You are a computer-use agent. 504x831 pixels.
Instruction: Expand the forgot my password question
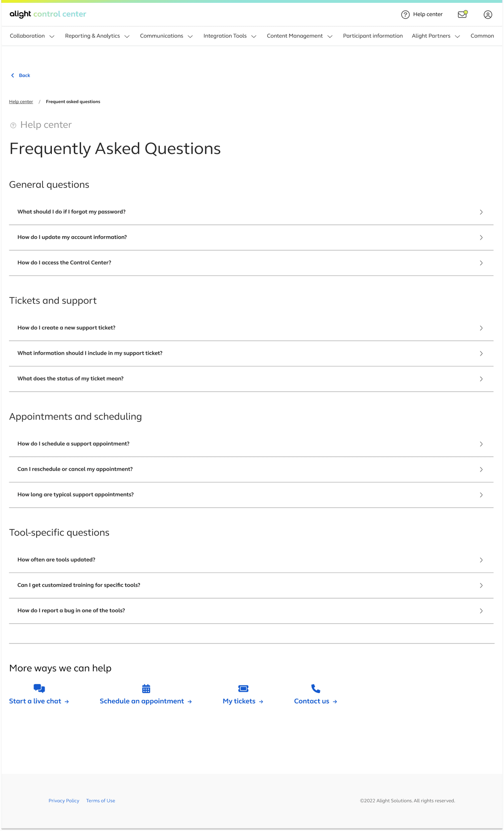pos(251,212)
